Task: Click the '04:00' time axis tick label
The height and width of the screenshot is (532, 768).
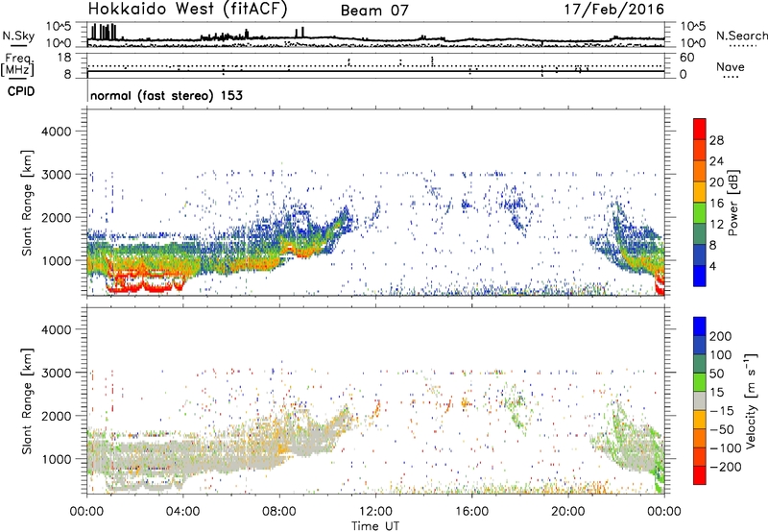Action: point(182,512)
